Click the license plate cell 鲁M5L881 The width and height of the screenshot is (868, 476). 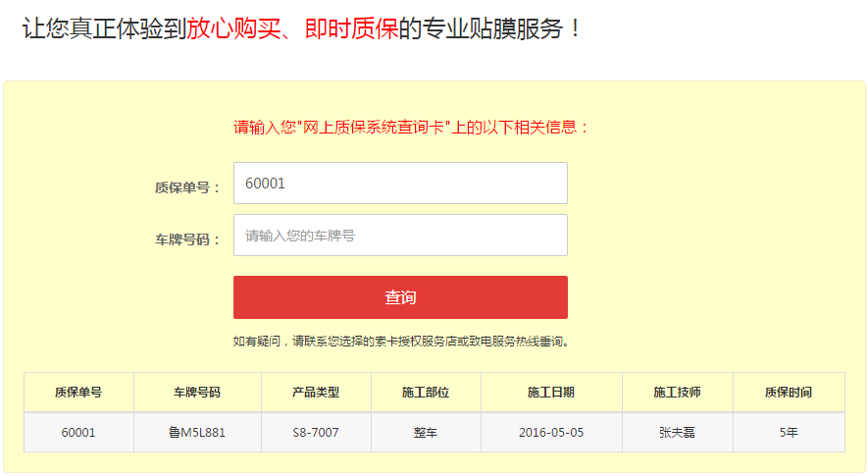click(197, 432)
